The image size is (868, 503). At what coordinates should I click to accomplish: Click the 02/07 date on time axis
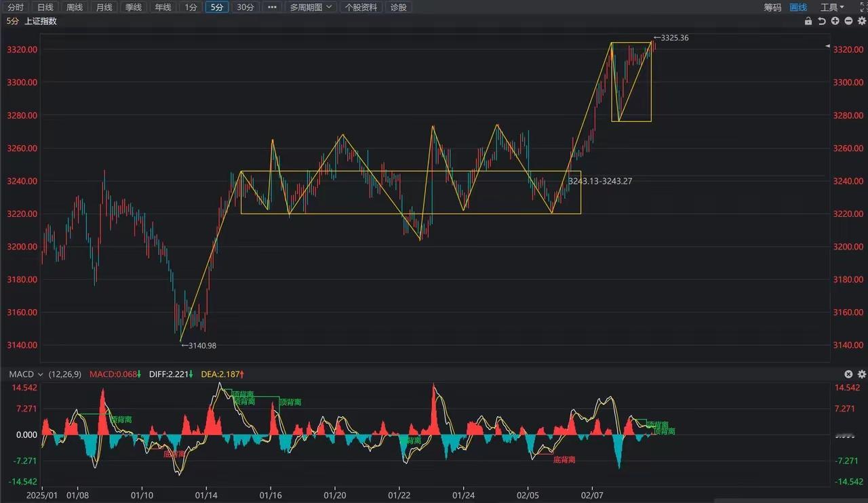pos(592,496)
